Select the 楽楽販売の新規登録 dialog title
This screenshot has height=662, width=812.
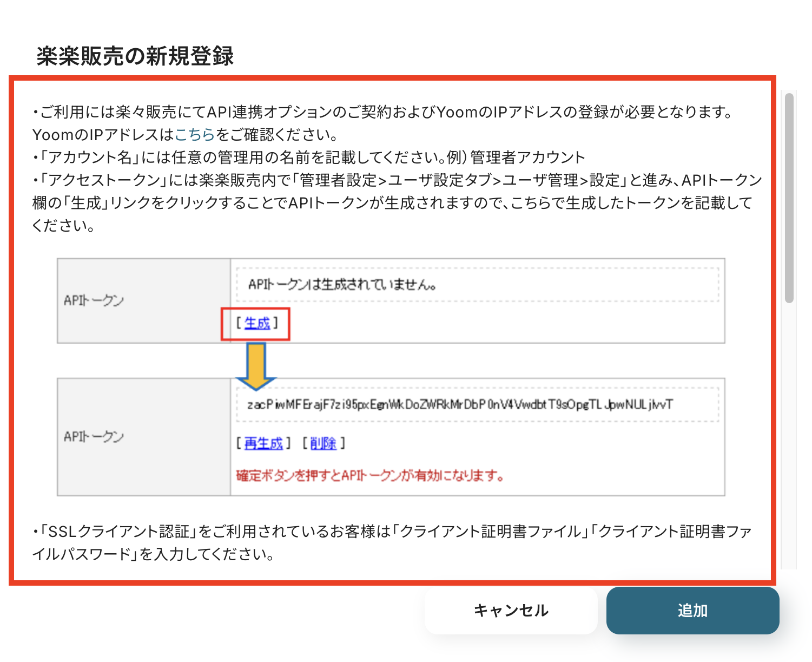[x=135, y=56]
